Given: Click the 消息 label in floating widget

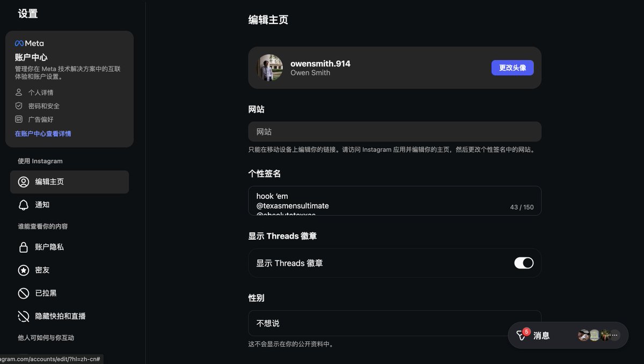Looking at the screenshot, I should 541,336.
